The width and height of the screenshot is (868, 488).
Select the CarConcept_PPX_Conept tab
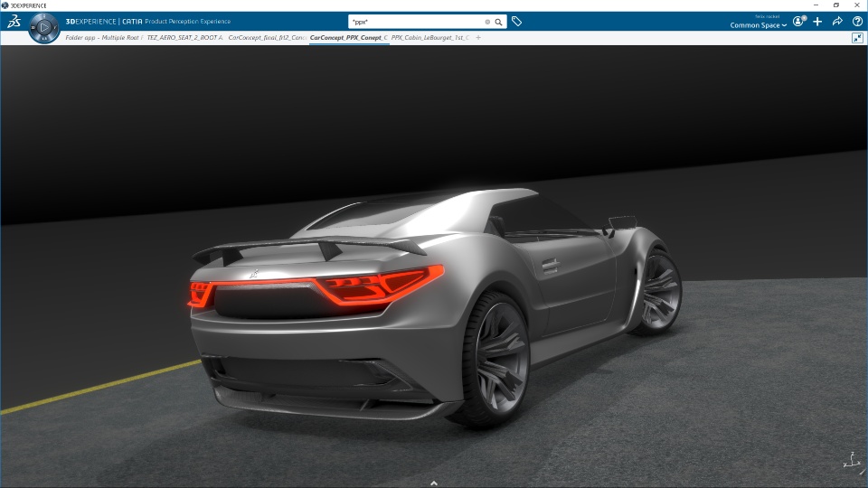pyautogui.click(x=349, y=38)
